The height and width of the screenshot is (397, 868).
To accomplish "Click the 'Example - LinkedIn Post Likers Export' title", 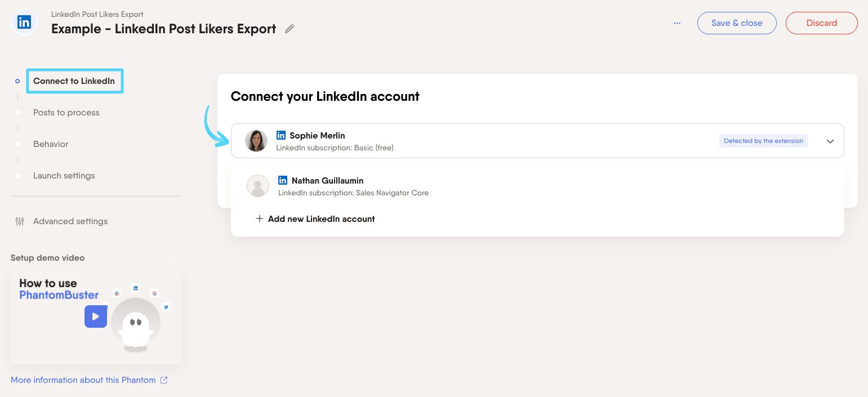I will tap(164, 29).
